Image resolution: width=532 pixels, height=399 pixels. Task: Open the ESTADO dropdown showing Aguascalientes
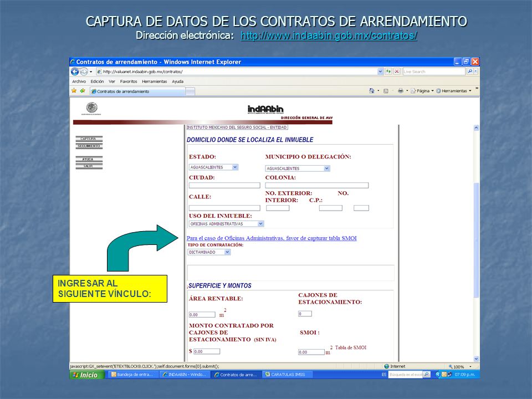[x=213, y=167]
